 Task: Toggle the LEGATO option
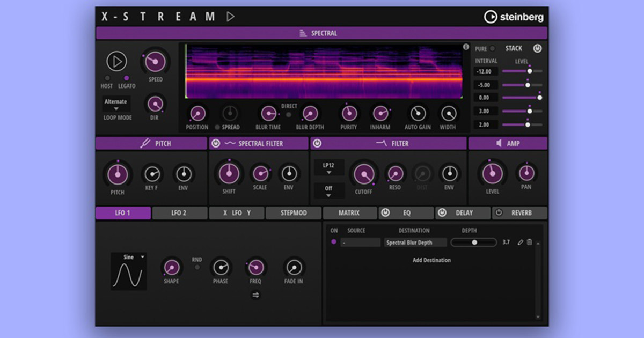pos(126,78)
